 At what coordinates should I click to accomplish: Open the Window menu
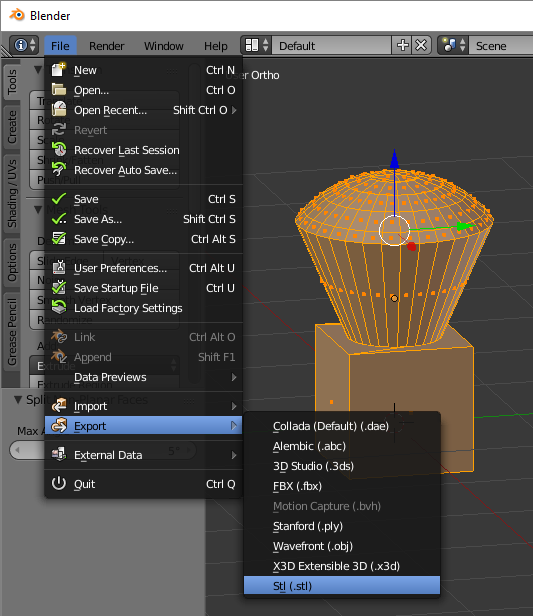(x=163, y=46)
